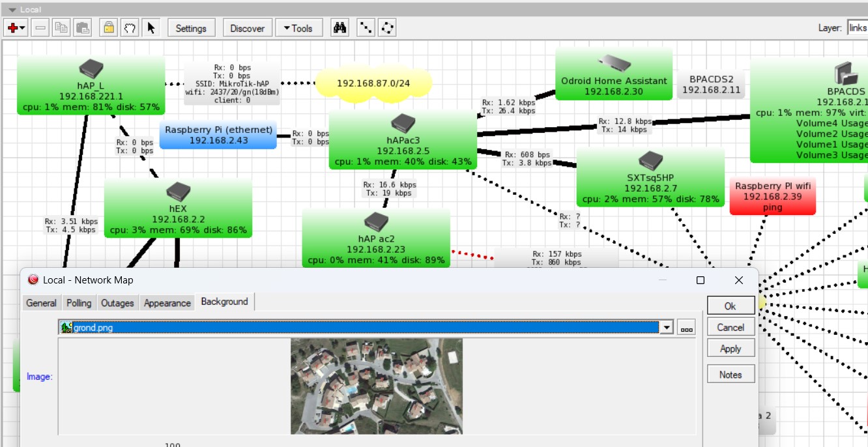Click Cancel in the Network Map dialog

click(x=731, y=327)
